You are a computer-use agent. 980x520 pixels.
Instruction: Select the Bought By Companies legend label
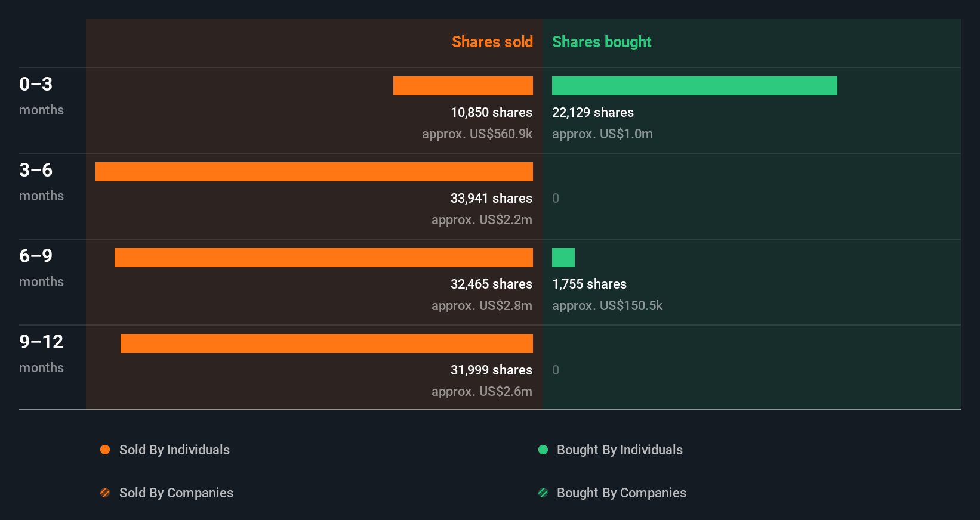tap(621, 493)
